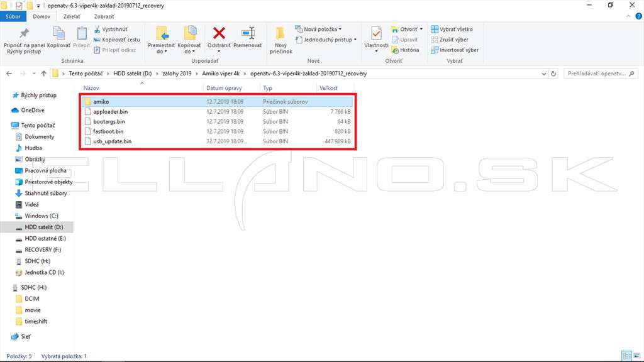The height and width of the screenshot is (362, 644).
Task: Open Help question mark icon
Action: [x=638, y=16]
